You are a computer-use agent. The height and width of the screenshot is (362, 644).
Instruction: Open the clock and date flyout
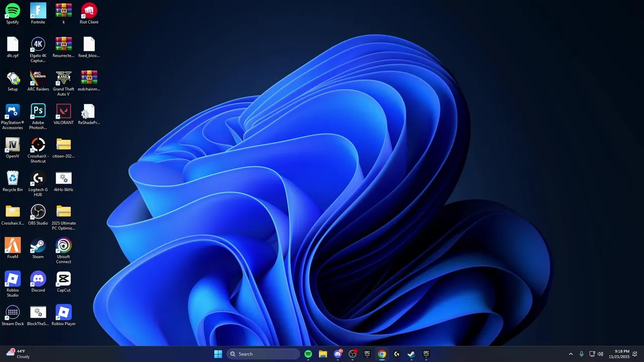619,354
